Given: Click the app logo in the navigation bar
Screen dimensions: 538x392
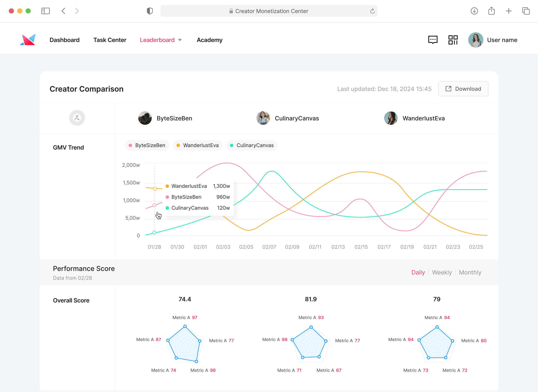Looking at the screenshot, I should tap(28, 40).
